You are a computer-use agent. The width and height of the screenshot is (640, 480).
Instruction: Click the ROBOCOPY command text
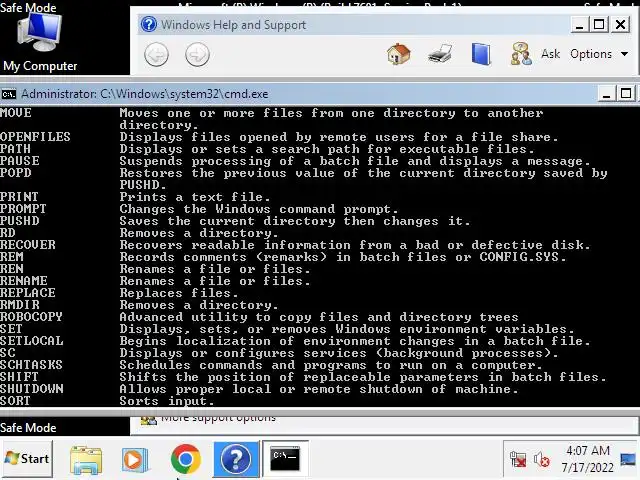31,317
